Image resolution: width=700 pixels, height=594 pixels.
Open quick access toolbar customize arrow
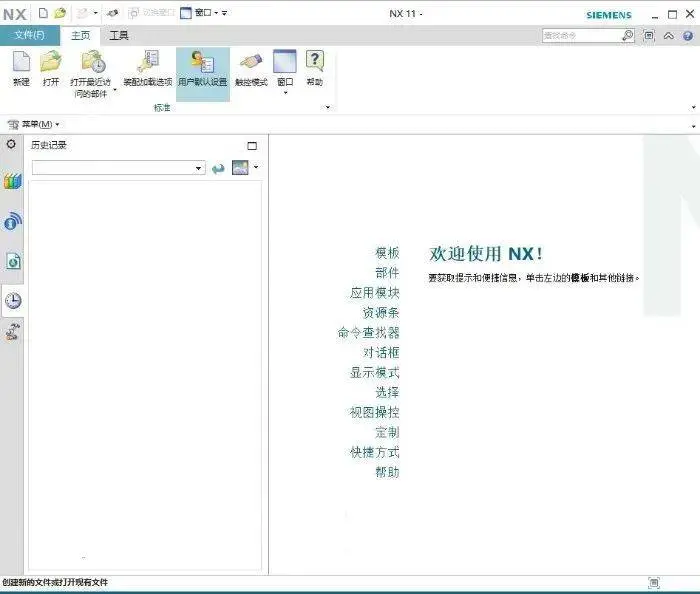(x=225, y=13)
